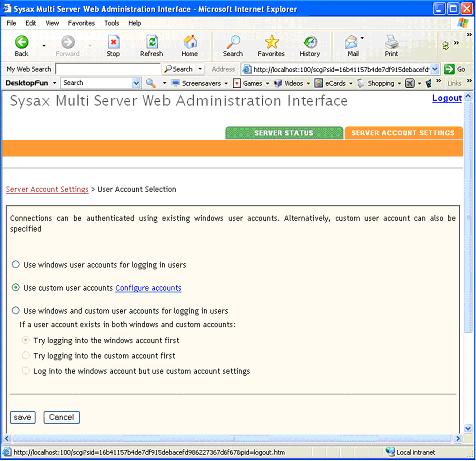Expand the Links toolbar chevron
This screenshot has height=461, width=476.
pyautogui.click(x=469, y=81)
